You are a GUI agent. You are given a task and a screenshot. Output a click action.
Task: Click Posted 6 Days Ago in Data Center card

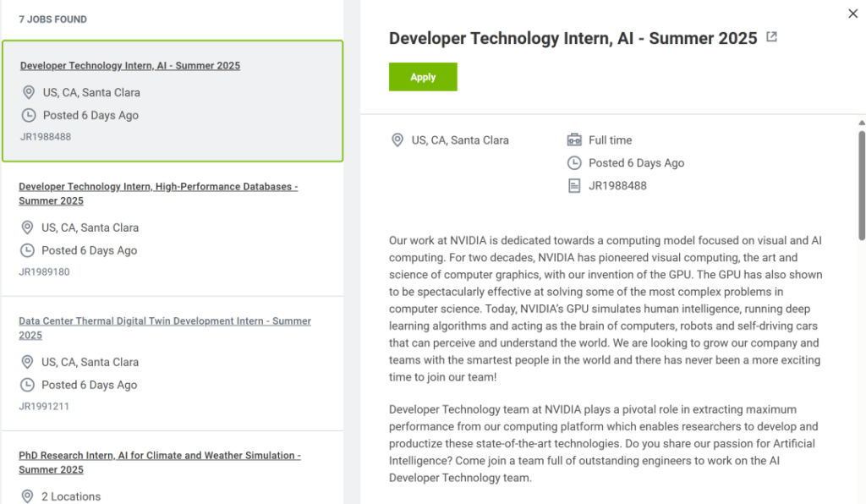[x=90, y=385]
